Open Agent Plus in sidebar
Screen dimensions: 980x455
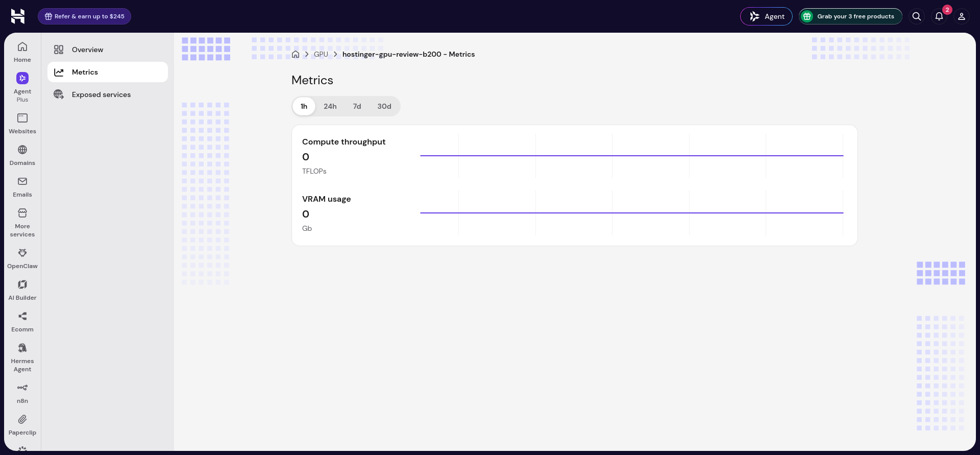[22, 87]
